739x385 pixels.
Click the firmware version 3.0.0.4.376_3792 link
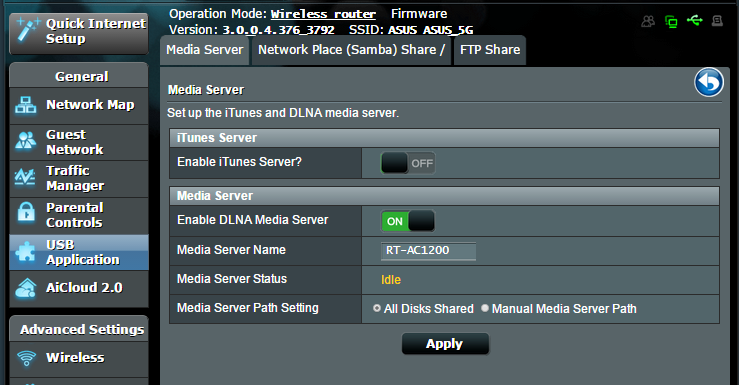[279, 30]
